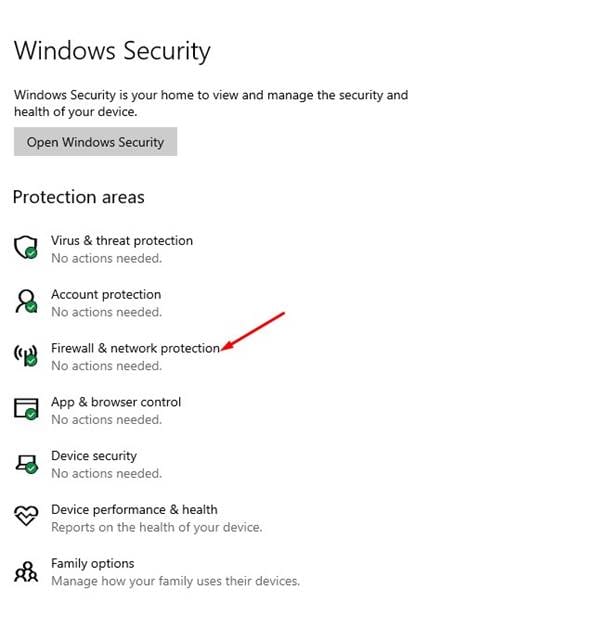Click the Account protection person icon

26,301
